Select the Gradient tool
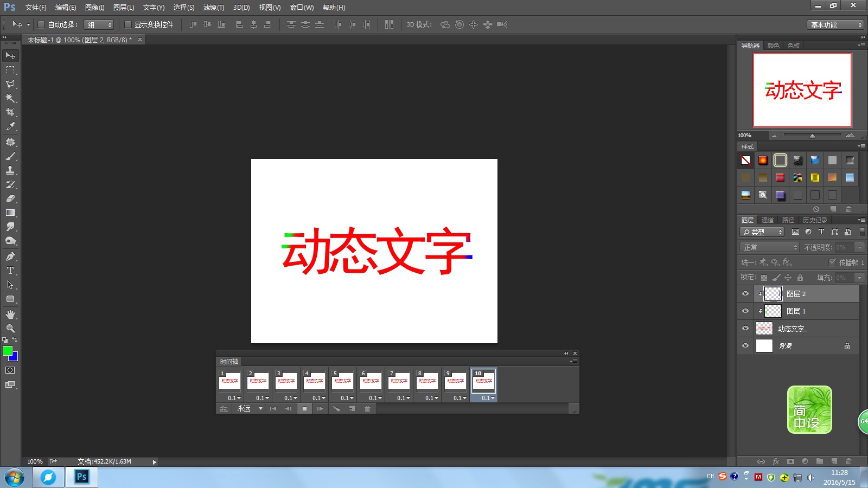868x488 pixels. pyautogui.click(x=10, y=213)
